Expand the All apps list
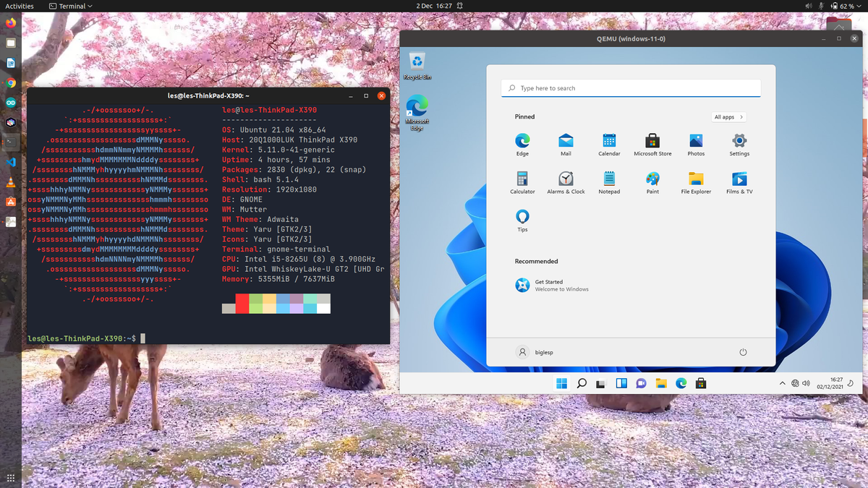 pos(728,117)
